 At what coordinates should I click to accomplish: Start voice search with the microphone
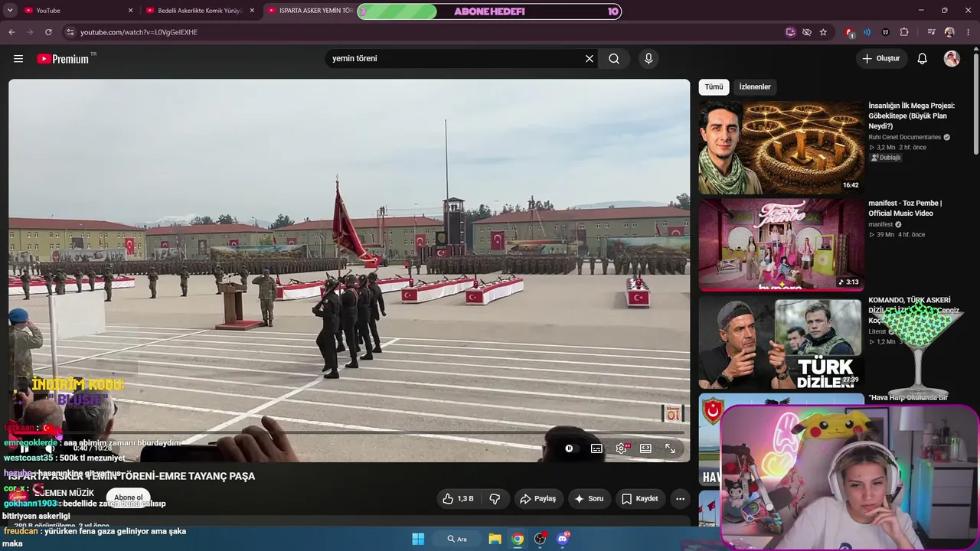(648, 59)
